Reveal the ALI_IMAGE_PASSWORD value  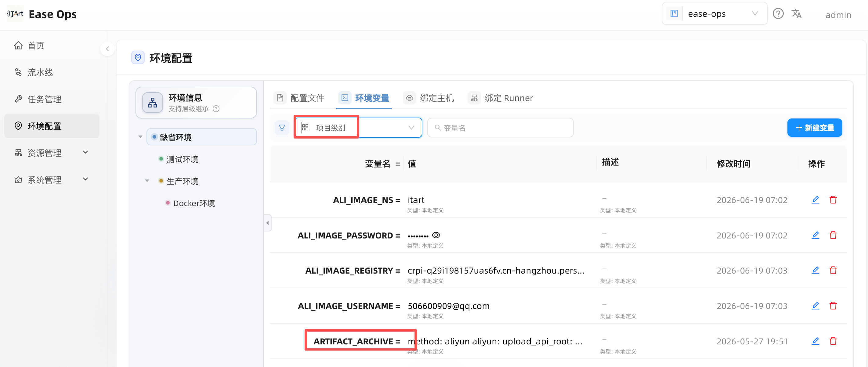[436, 235]
